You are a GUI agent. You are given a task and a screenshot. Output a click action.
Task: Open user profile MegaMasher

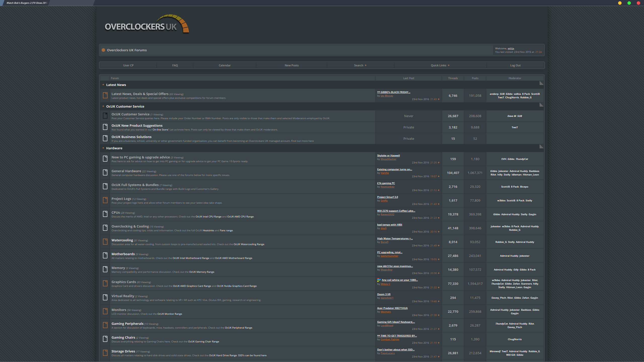[x=388, y=159]
